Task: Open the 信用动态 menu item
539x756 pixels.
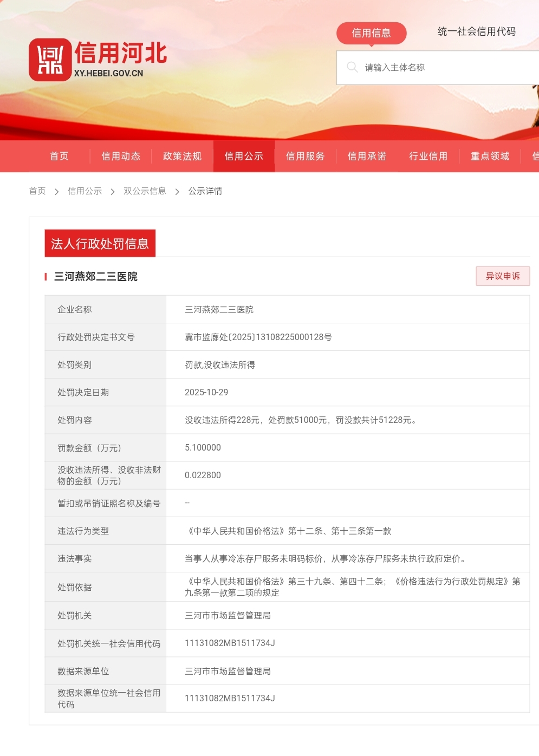Action: coord(121,156)
